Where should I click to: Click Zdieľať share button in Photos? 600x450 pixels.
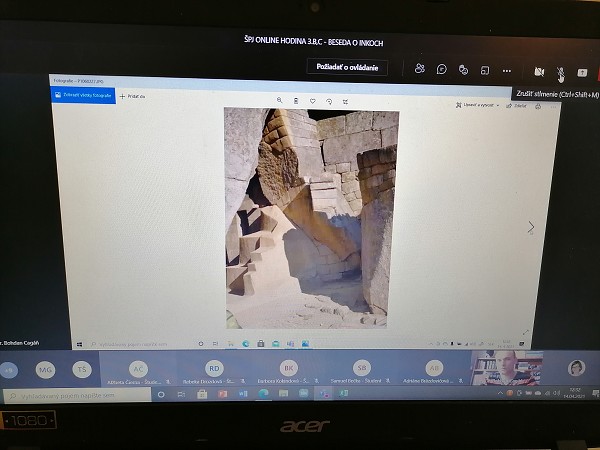point(517,106)
